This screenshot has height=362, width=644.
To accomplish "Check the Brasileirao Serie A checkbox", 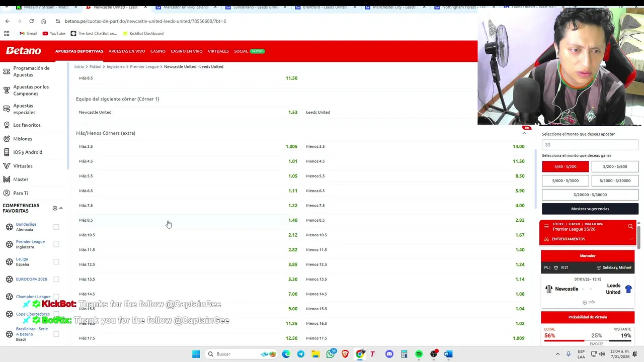I will point(56,334).
